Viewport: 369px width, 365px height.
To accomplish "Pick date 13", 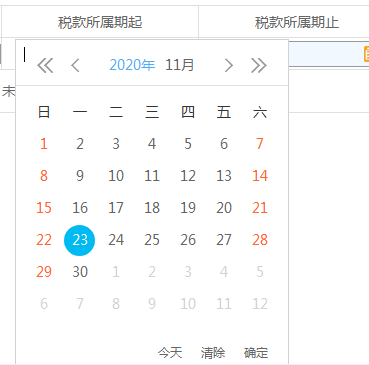I will click(x=224, y=176).
